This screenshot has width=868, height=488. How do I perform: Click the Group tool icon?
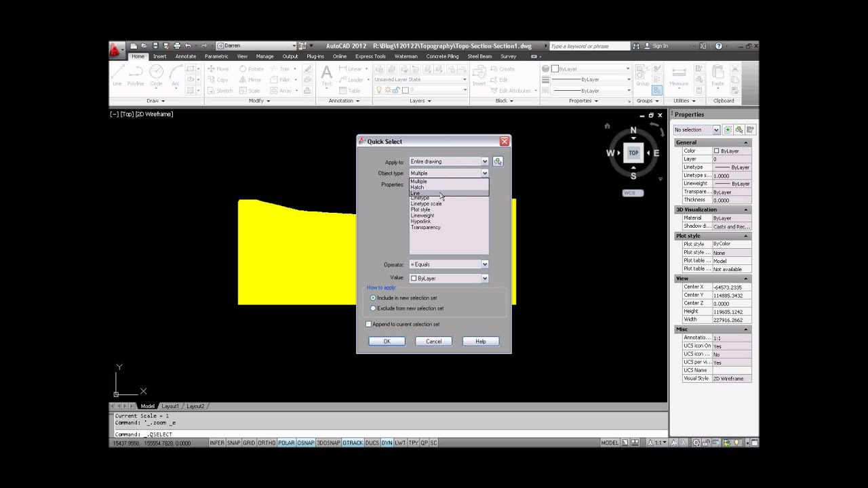pos(642,76)
